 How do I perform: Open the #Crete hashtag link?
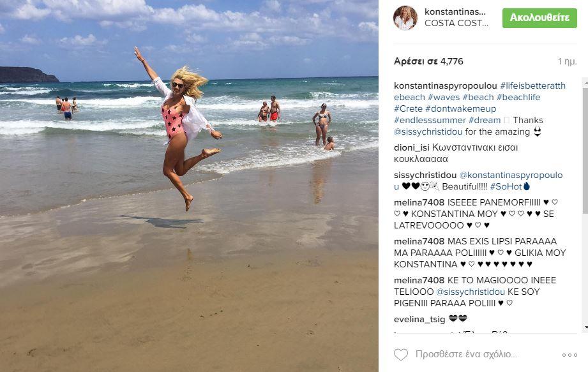coord(408,108)
